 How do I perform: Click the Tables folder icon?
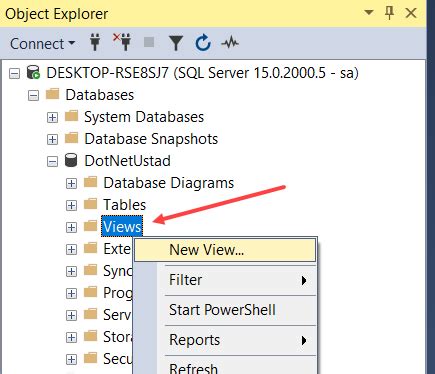coord(90,204)
